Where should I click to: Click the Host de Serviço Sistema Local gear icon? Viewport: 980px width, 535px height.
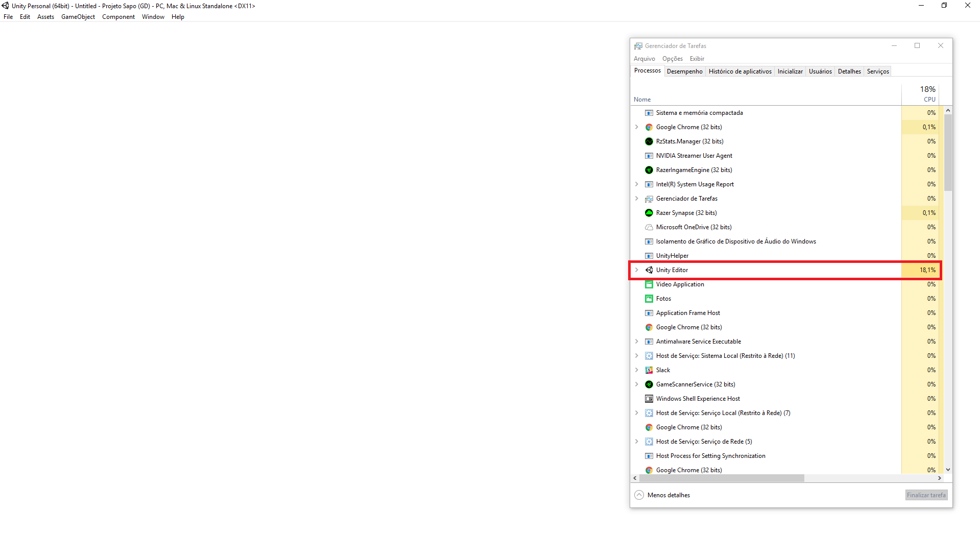coord(649,356)
